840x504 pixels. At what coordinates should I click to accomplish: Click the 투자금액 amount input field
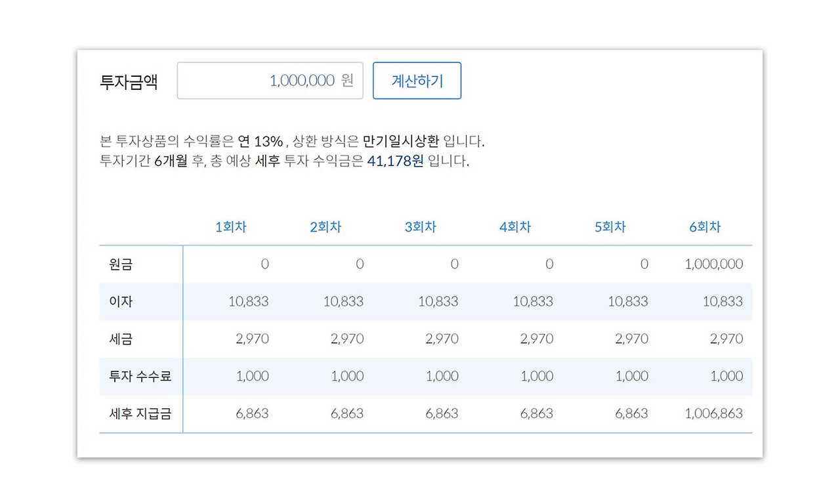tap(270, 81)
